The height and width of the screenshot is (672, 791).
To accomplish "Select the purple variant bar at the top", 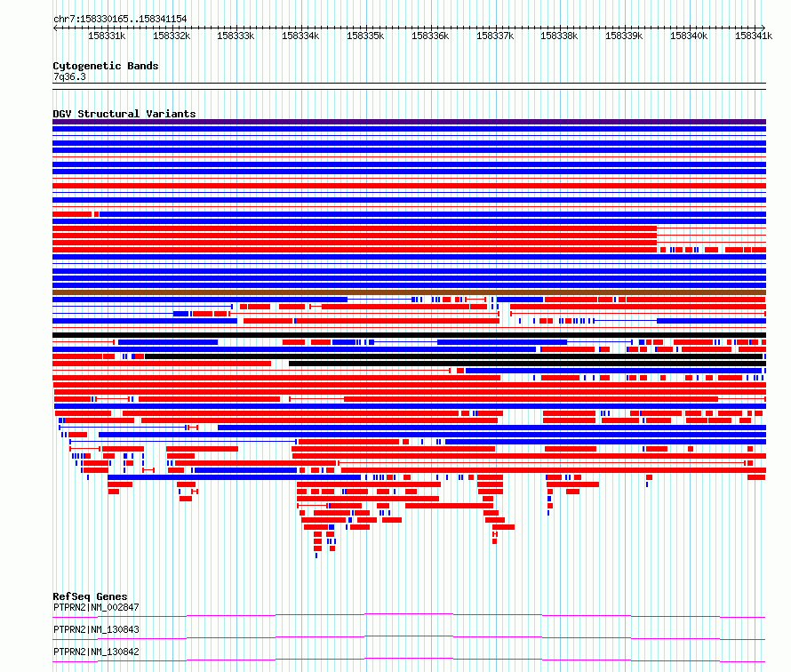I will click(x=409, y=122).
